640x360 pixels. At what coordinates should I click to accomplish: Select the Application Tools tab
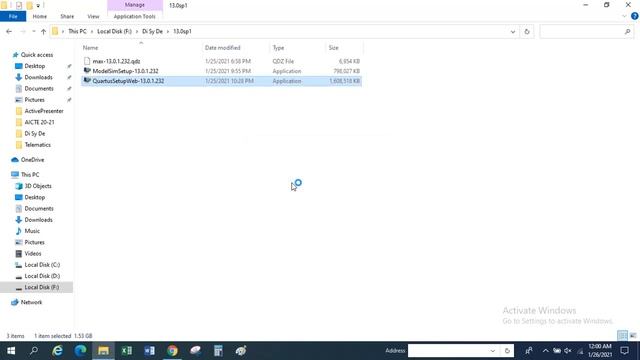[134, 16]
